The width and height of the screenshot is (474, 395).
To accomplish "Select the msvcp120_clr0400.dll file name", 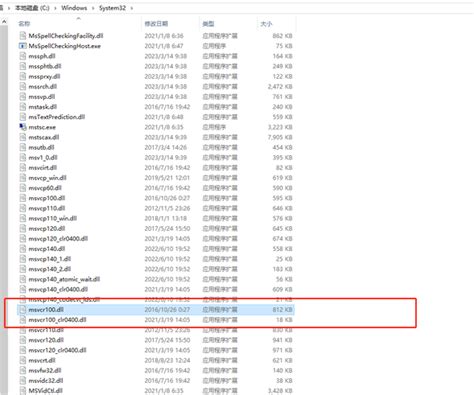I will (58, 239).
